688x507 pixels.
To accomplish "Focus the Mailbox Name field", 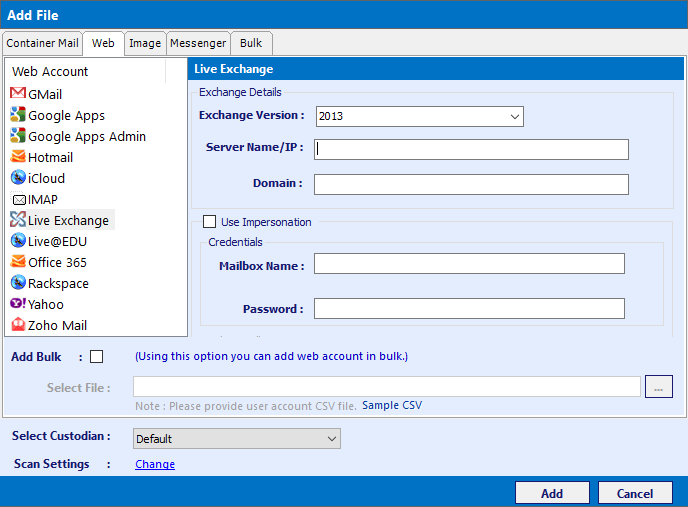I will click(x=469, y=263).
